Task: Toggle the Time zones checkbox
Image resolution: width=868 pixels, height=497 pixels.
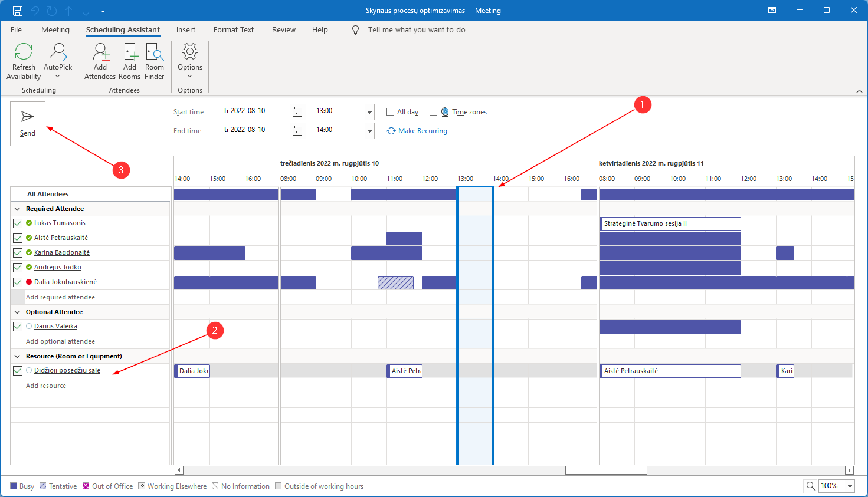Action: coord(433,112)
